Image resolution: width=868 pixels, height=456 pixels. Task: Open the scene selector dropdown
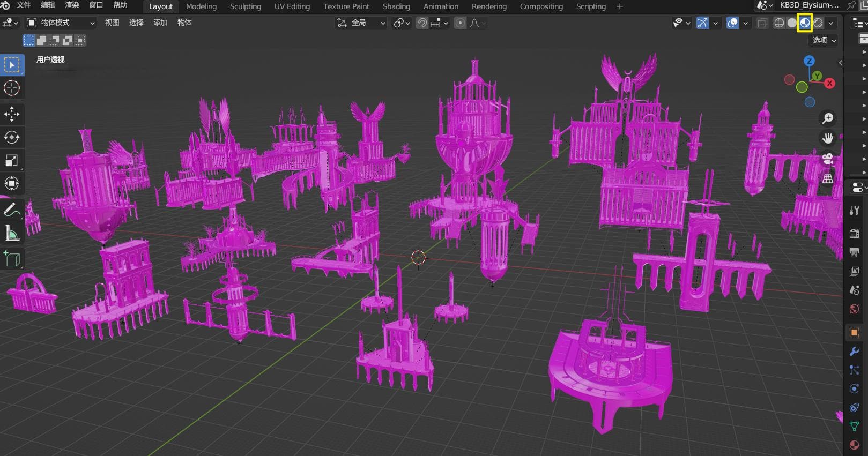coord(763,5)
